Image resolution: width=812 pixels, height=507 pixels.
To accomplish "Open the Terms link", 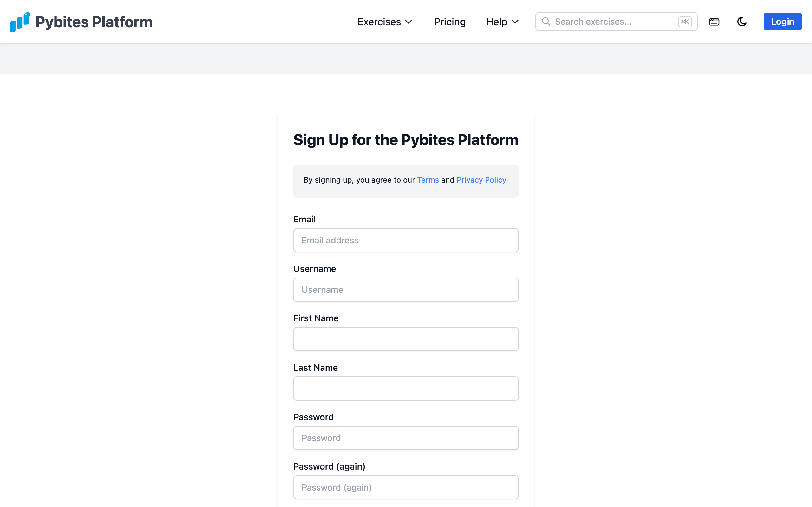I will pos(428,180).
